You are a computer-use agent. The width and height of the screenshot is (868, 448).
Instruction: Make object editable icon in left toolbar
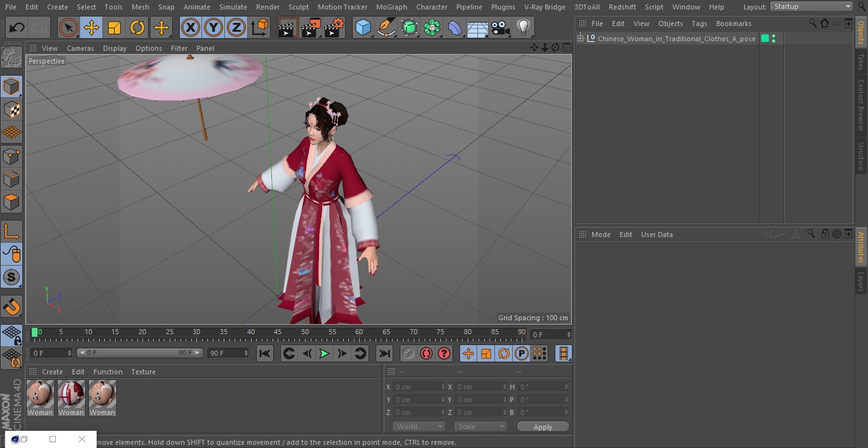11,58
